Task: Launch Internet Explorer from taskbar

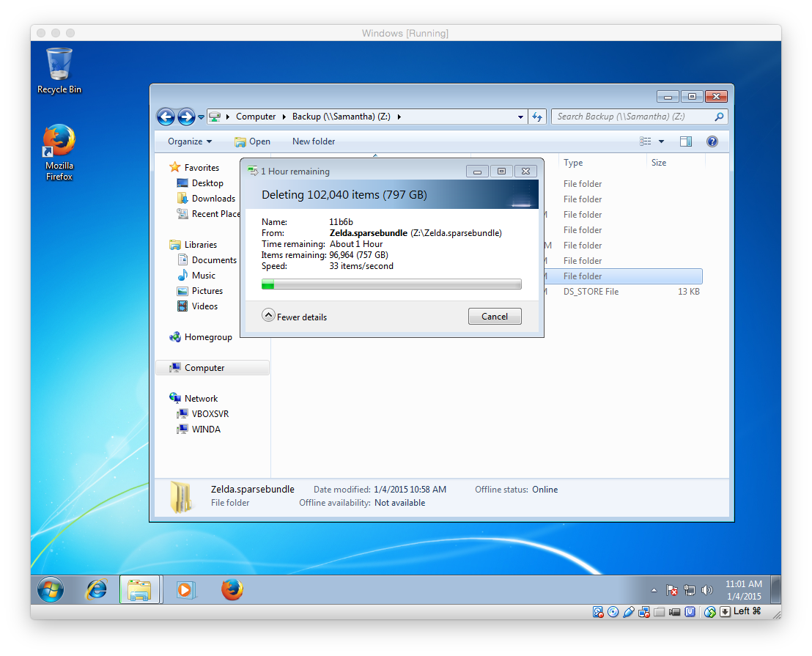Action: (96, 590)
